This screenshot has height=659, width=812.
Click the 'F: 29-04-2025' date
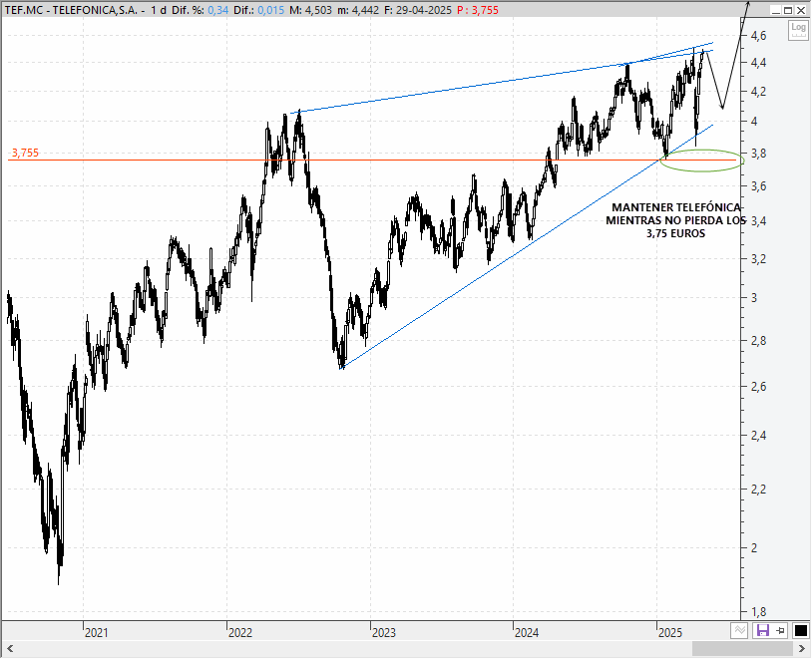pos(418,10)
